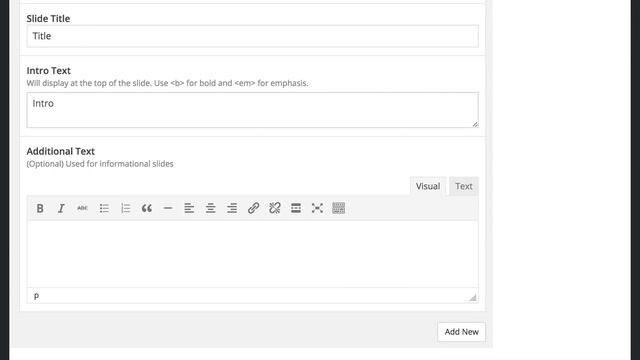Apply blockquote formatting
640x360 pixels.
coord(147,208)
